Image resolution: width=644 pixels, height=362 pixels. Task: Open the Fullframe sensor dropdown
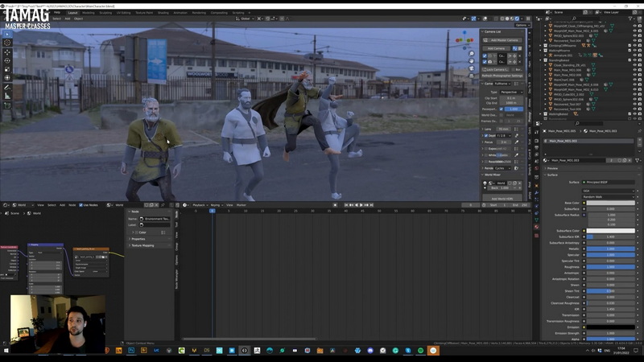pos(503,84)
